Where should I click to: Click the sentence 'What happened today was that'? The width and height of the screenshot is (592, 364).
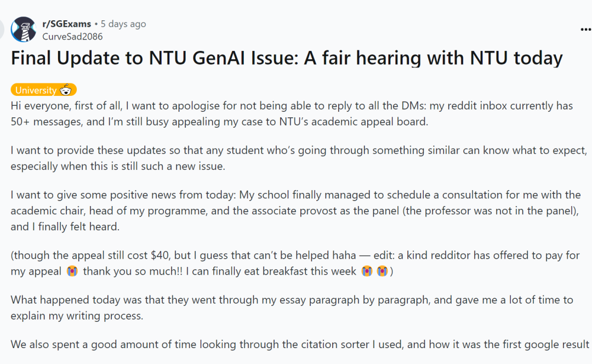(292, 308)
